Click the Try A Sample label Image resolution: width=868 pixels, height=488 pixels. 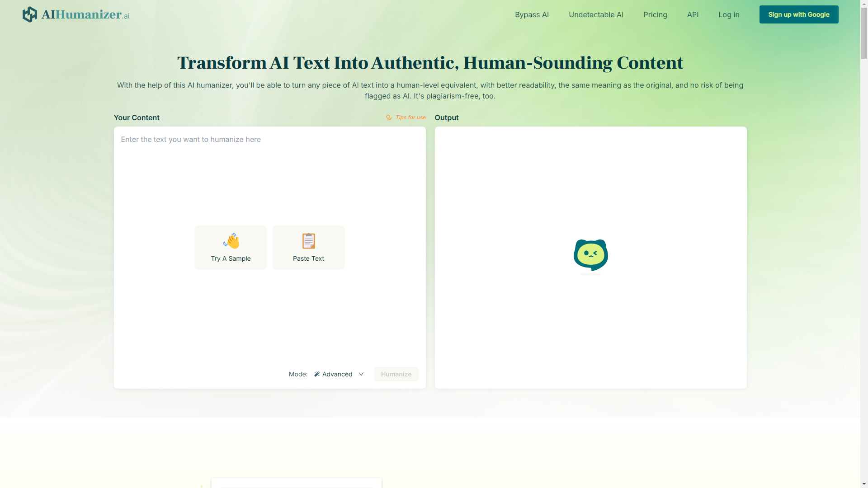tap(231, 258)
